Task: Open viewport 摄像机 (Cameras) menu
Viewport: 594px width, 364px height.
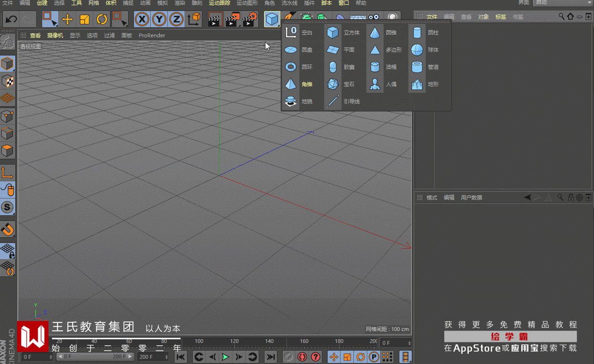Action: [55, 35]
